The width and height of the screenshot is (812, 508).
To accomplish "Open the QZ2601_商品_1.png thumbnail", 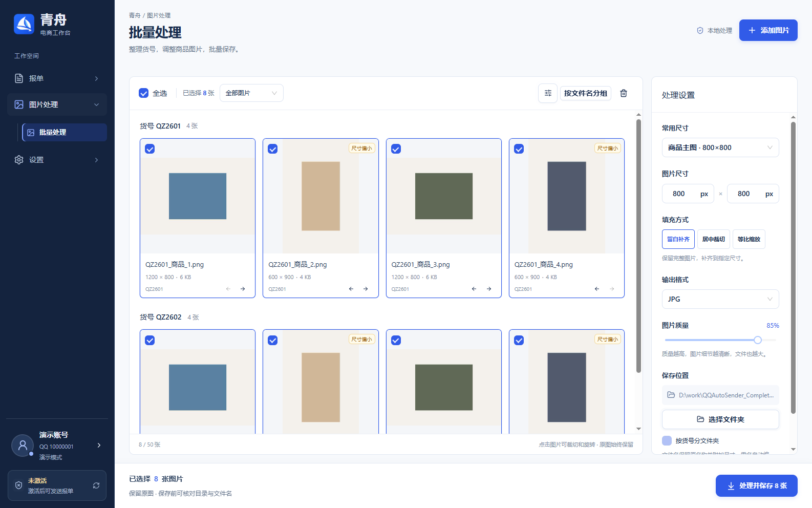I will tap(198, 196).
